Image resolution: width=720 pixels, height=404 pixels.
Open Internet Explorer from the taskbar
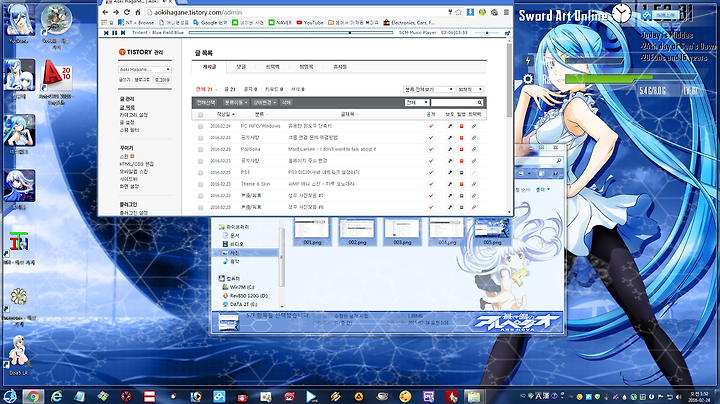click(x=56, y=396)
